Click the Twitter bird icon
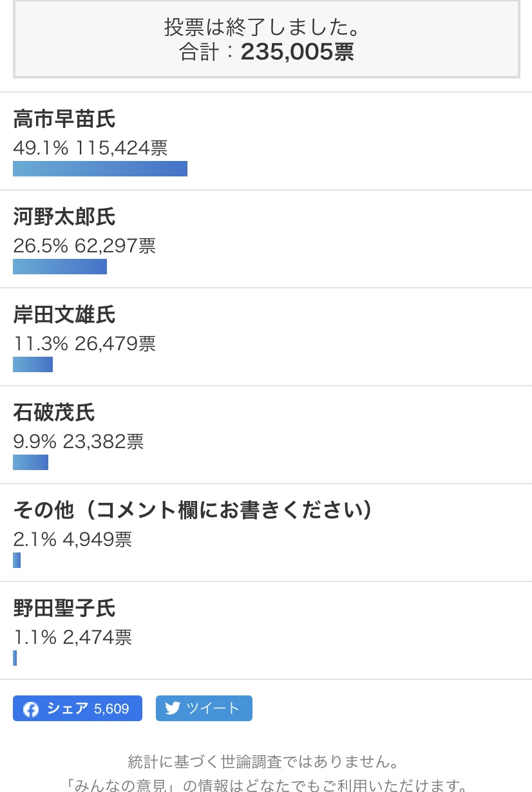The image size is (532, 792). [x=172, y=709]
